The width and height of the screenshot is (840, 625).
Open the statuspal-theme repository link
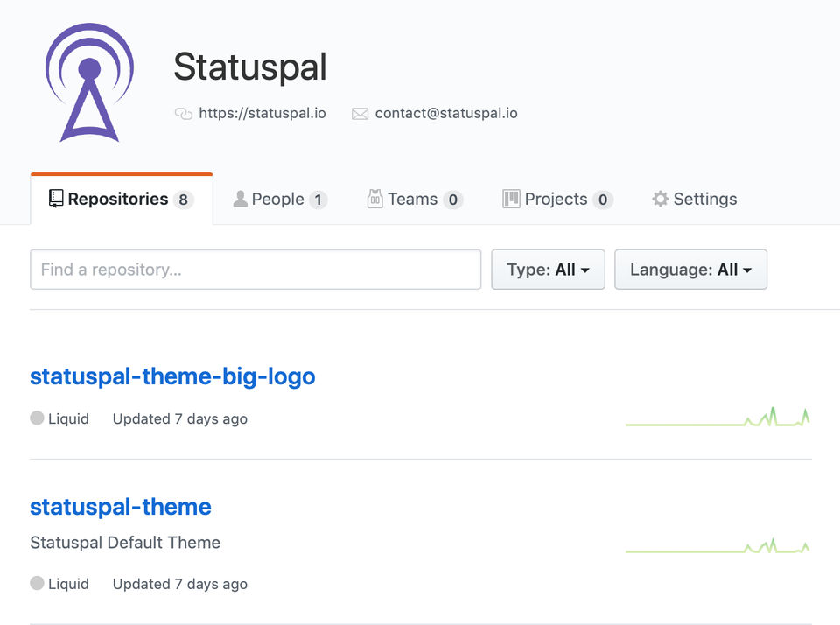[121, 507]
